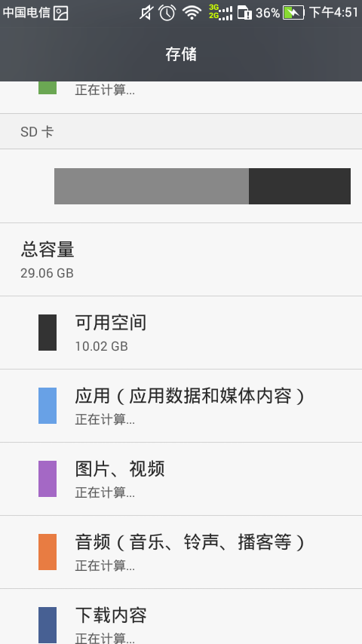Click the purple 图片、视频 color swatch
This screenshot has width=362, height=644.
pyautogui.click(x=48, y=479)
